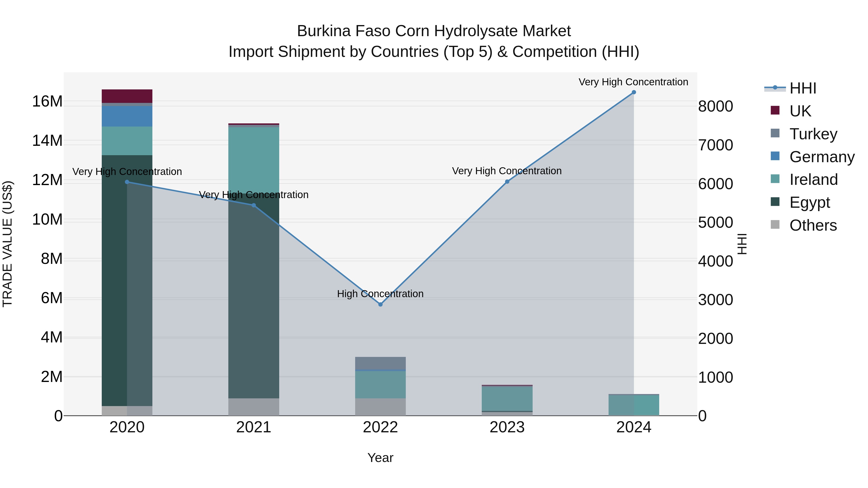Click the Turkey slate legend swatch
Screen dimensions: 868x488
[x=775, y=133]
